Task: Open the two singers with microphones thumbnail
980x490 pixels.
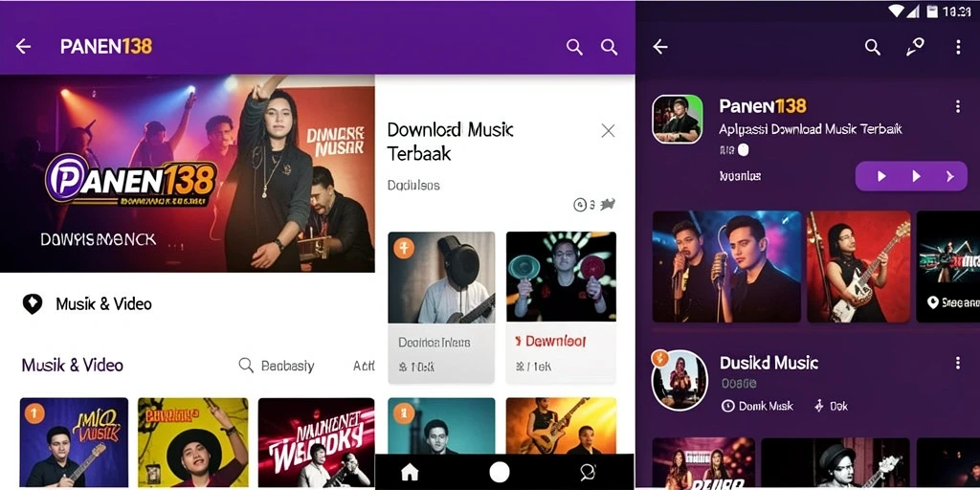Action: click(727, 266)
